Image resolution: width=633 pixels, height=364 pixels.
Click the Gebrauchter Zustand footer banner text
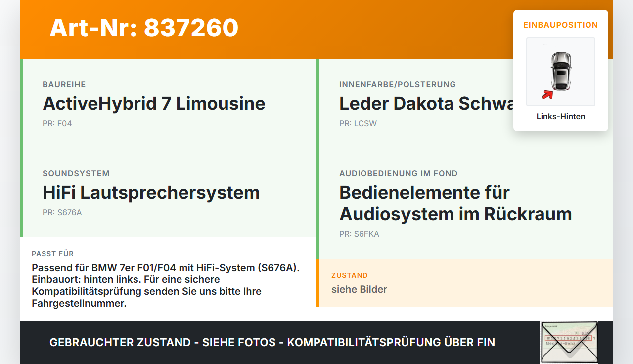tap(272, 342)
